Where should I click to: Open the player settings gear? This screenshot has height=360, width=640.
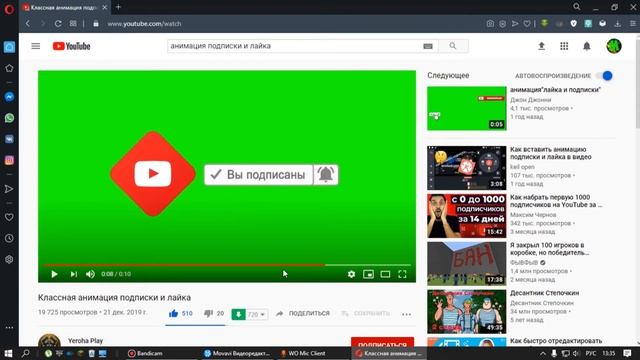(351, 274)
